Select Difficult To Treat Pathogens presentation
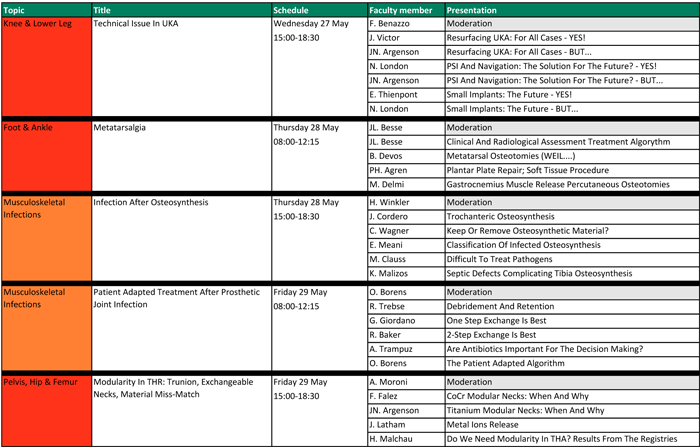Image resolution: width=700 pixels, height=447 pixels. click(500, 259)
